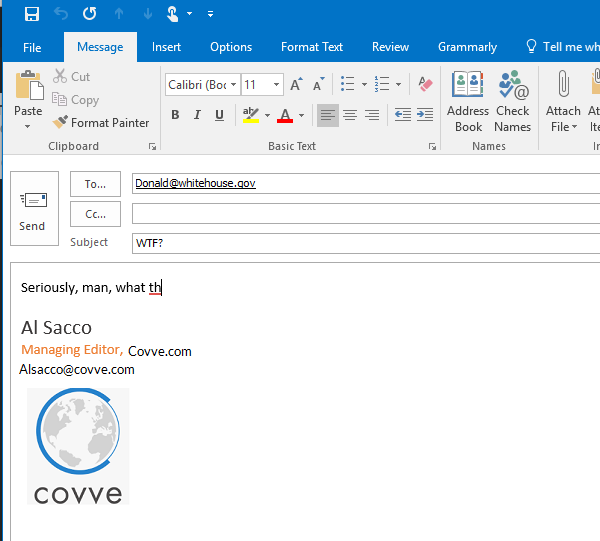Viewport: 600px width, 541px height.
Task: Open the font name dropdown
Action: (233, 85)
